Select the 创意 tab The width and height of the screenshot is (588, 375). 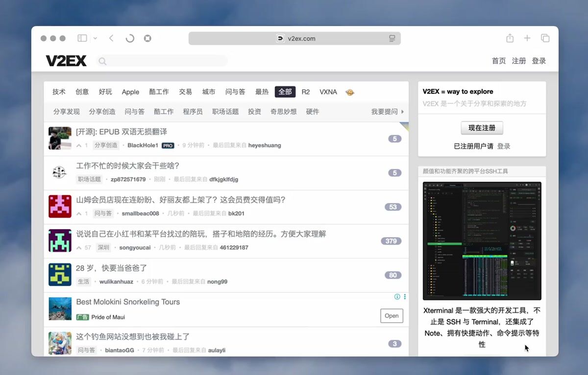click(82, 92)
